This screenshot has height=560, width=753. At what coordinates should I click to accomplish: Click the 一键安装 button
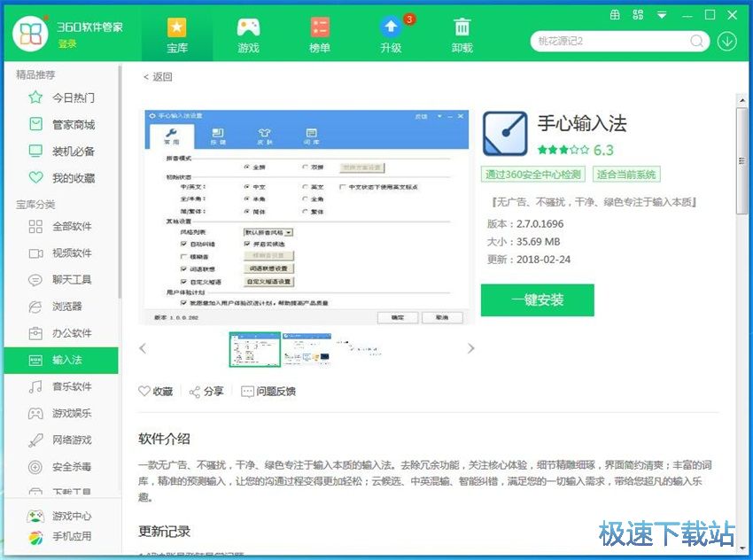click(538, 300)
